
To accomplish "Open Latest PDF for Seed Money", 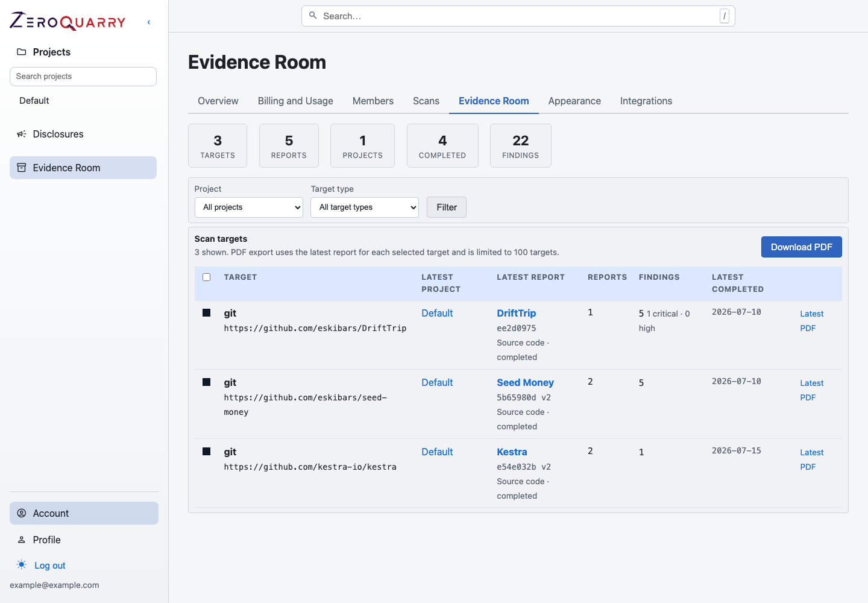I will [x=812, y=390].
